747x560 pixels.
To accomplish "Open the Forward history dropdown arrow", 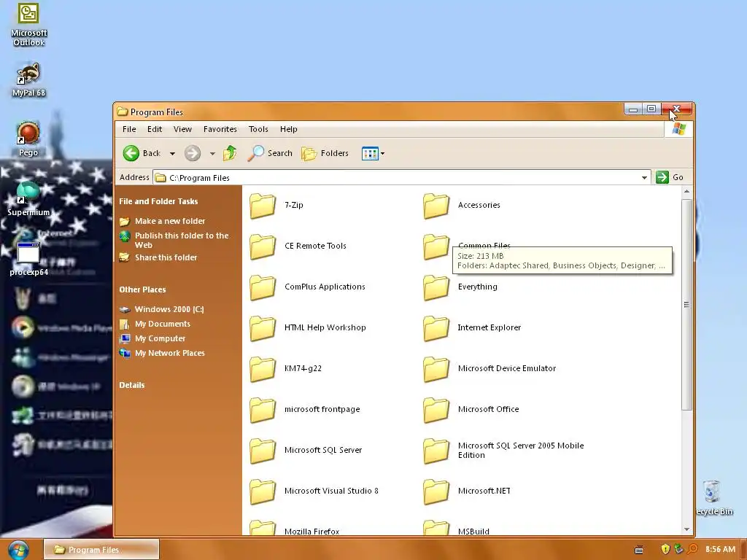I will tap(212, 153).
